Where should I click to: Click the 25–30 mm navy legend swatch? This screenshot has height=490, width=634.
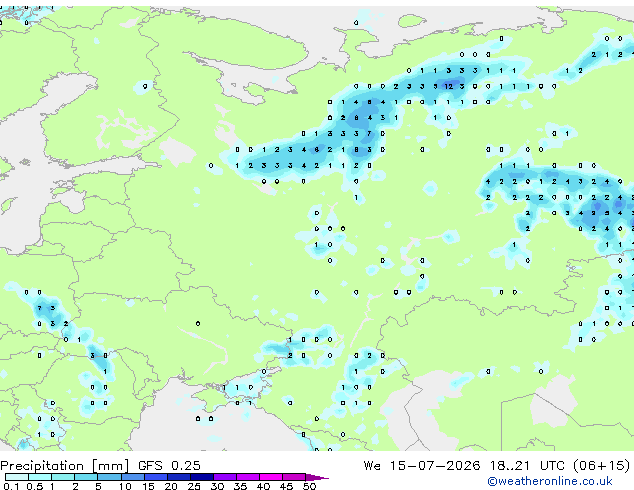click(x=201, y=477)
